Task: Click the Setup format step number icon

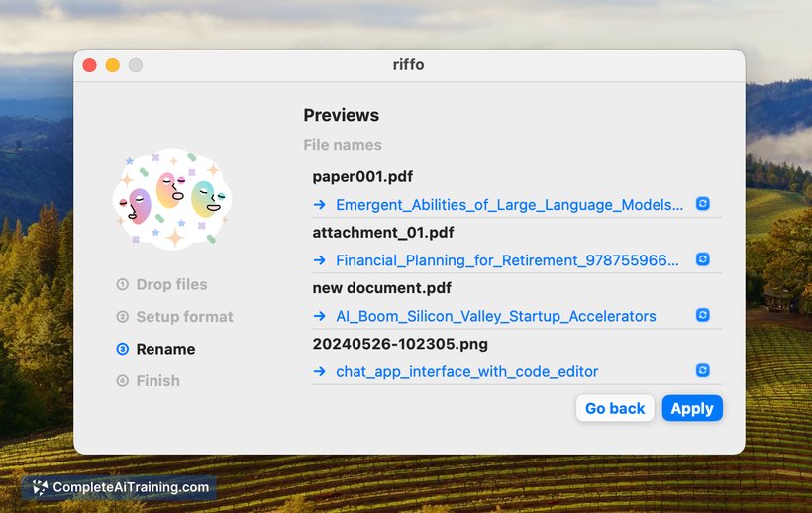Action: point(122,316)
